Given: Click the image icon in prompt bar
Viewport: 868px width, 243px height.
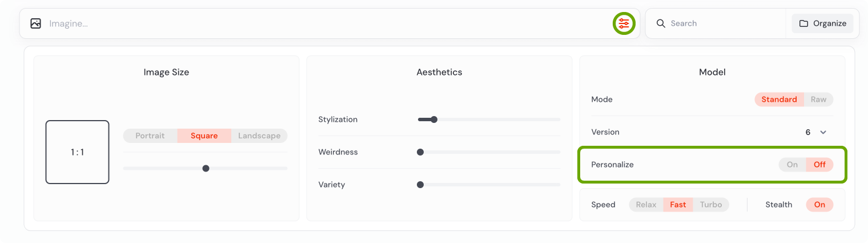Looking at the screenshot, I should click(36, 23).
